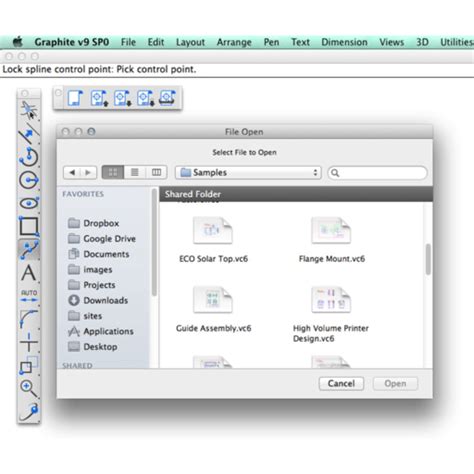Open the Graphite v9 SP0 application menu

(72, 42)
